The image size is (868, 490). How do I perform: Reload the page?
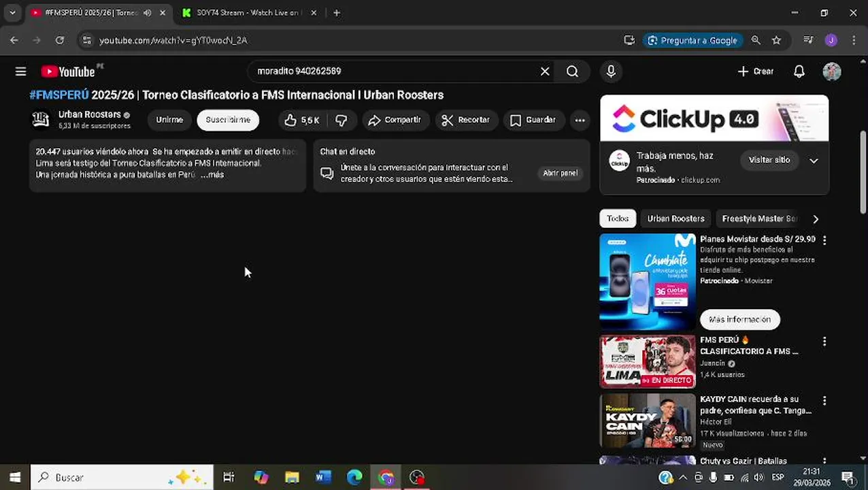[x=60, y=40]
